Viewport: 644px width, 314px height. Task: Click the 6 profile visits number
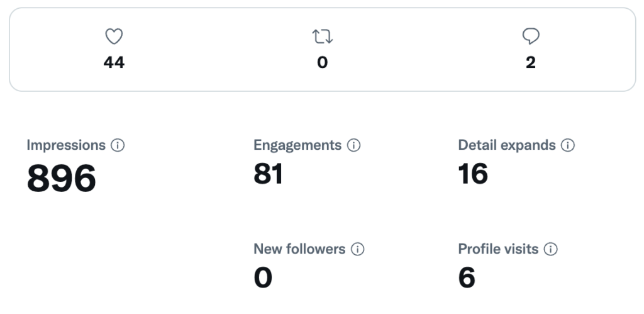click(467, 278)
